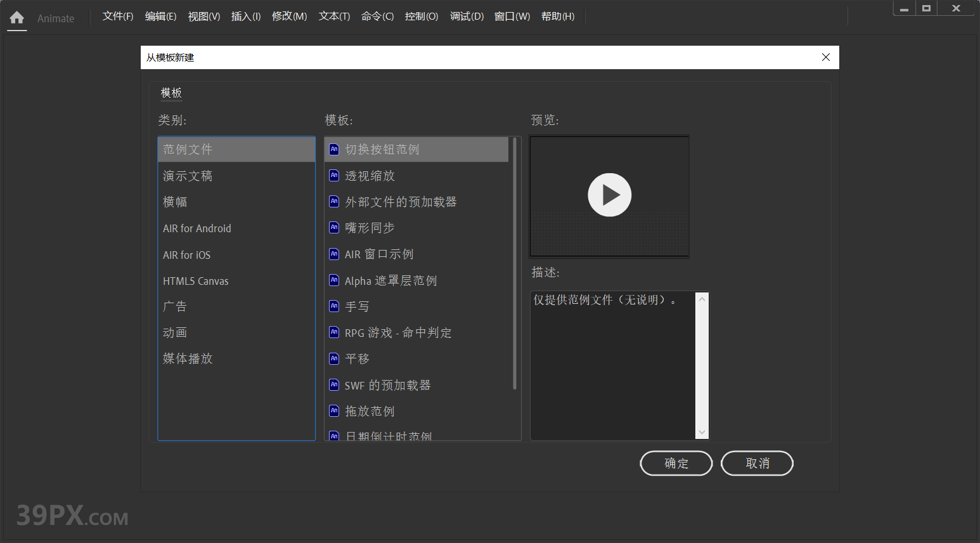
Task: Click the An icon beside 平移
Action: (334, 358)
